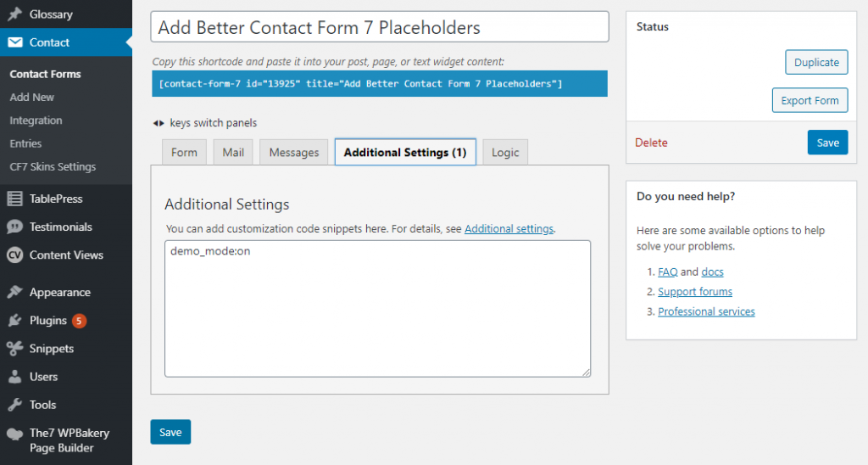Open TablePress via its table icon
Screen dimensions: 868x465
click(14, 199)
